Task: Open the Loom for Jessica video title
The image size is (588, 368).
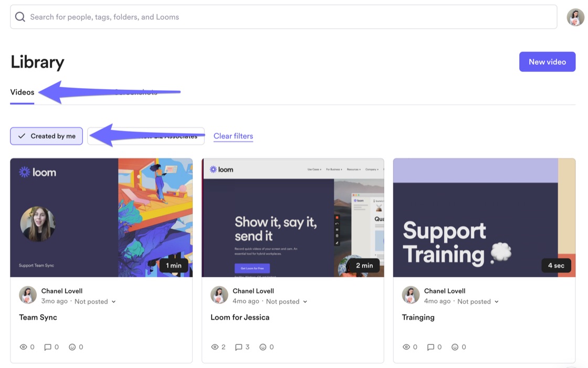Action: click(x=240, y=318)
